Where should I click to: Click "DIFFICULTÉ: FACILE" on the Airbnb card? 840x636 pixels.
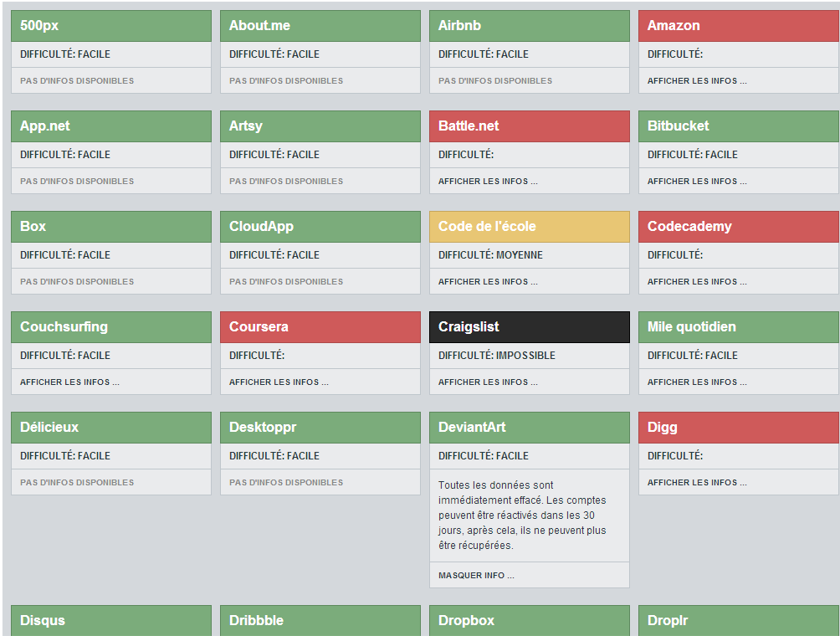[x=484, y=54]
